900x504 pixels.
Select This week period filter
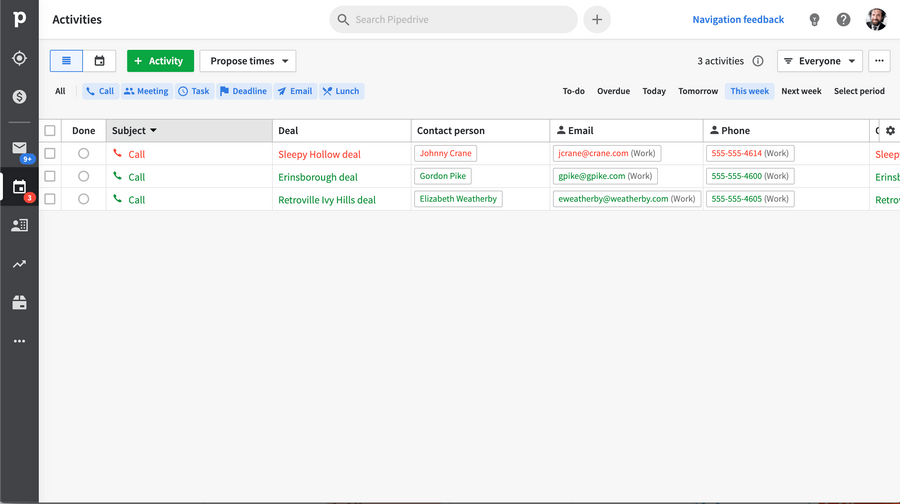click(x=750, y=91)
